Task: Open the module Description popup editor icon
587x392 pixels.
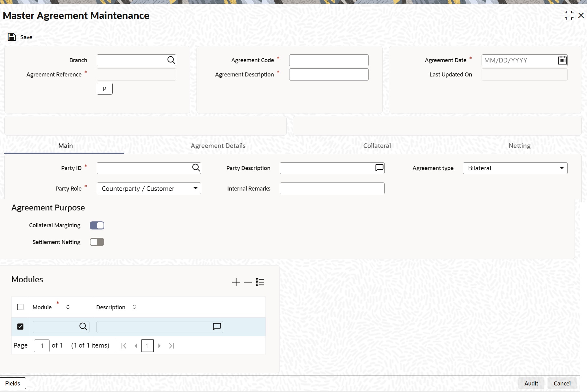Action: [217, 326]
